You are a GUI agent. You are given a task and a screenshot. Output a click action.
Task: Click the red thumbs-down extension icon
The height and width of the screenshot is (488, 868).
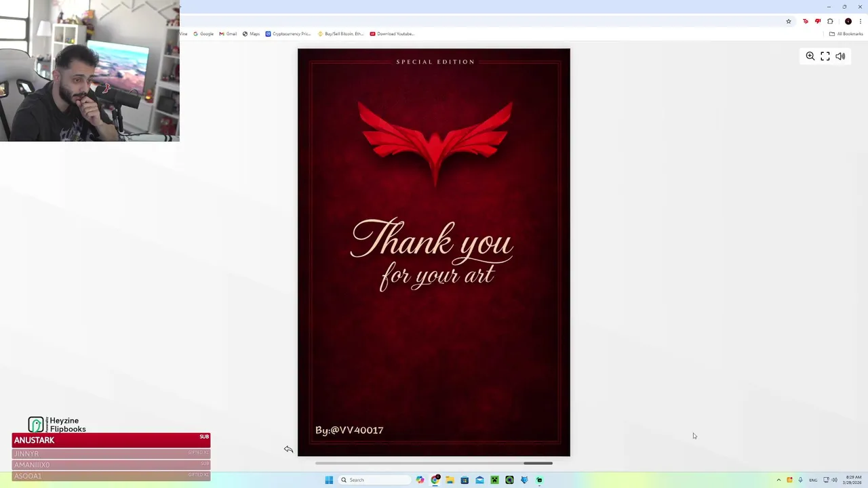pyautogui.click(x=817, y=22)
